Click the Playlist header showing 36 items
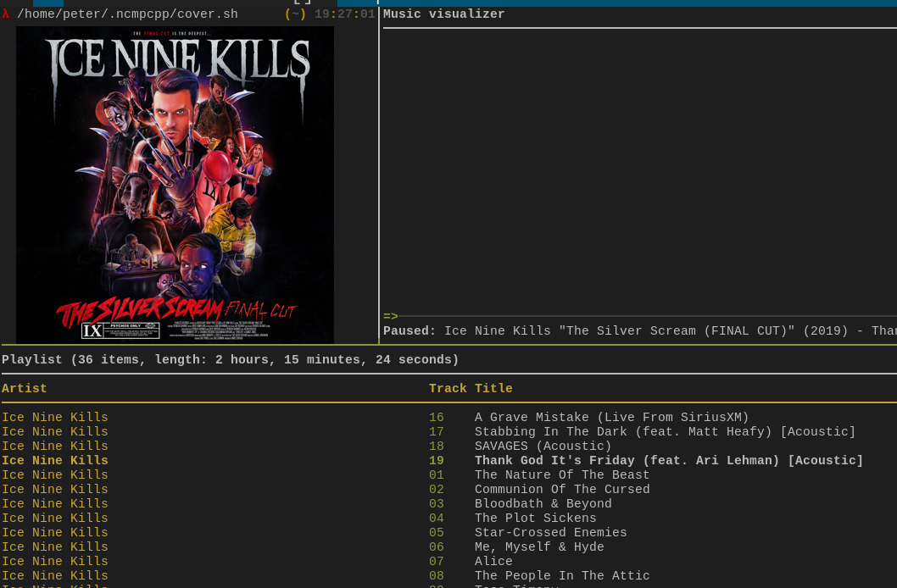The width and height of the screenshot is (897, 588). (230, 360)
